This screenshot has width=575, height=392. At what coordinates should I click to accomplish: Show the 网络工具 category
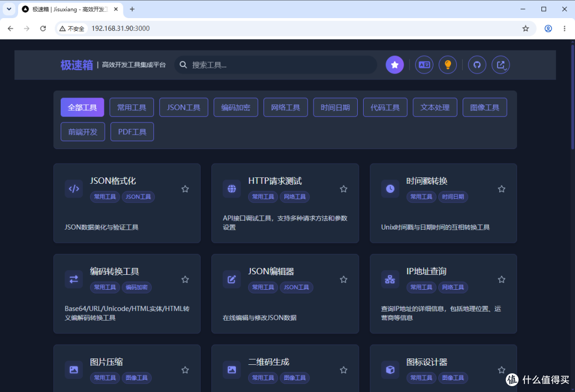(x=285, y=108)
